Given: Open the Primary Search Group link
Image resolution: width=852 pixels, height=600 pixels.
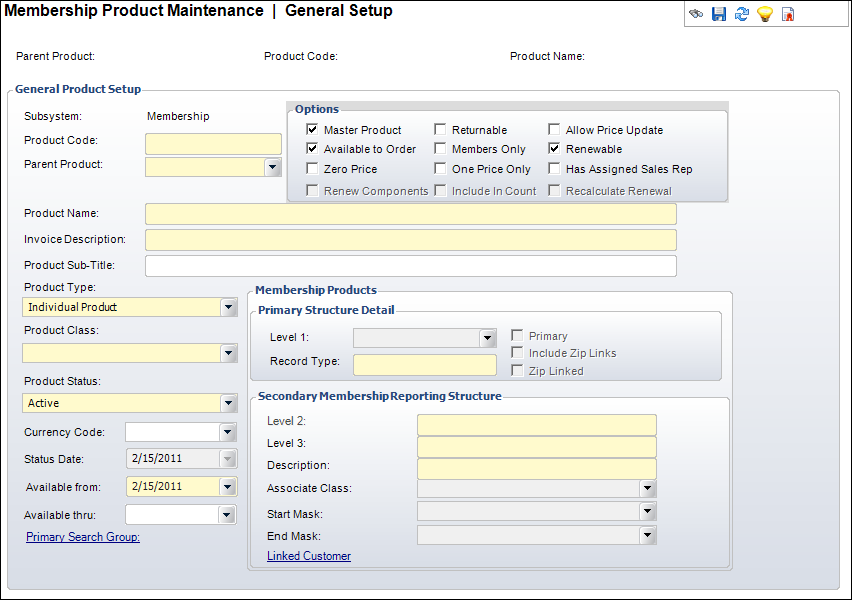Looking at the screenshot, I should [83, 537].
